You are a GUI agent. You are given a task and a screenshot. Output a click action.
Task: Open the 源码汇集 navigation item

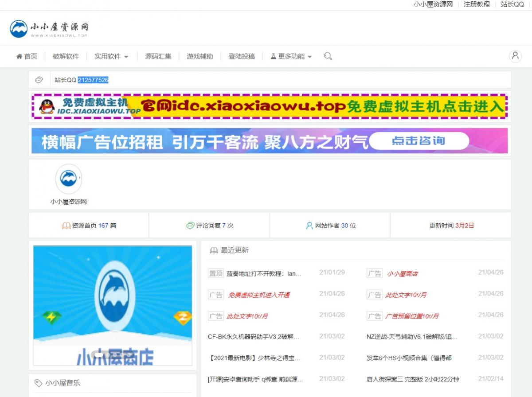coord(158,56)
